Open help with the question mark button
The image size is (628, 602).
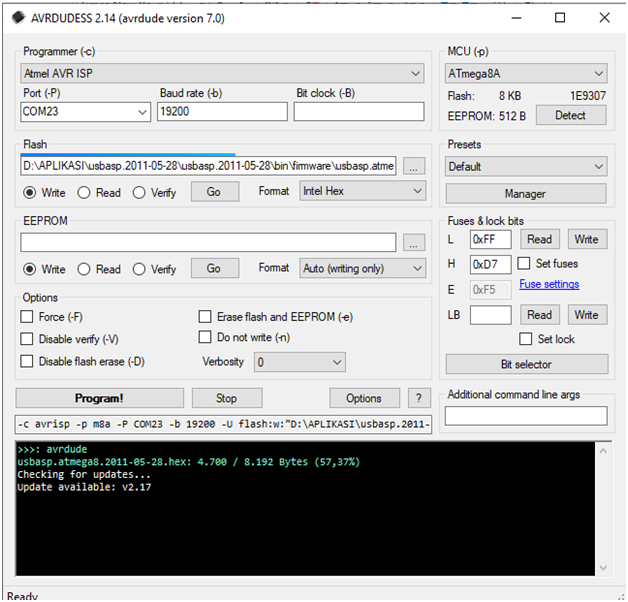[x=419, y=398]
